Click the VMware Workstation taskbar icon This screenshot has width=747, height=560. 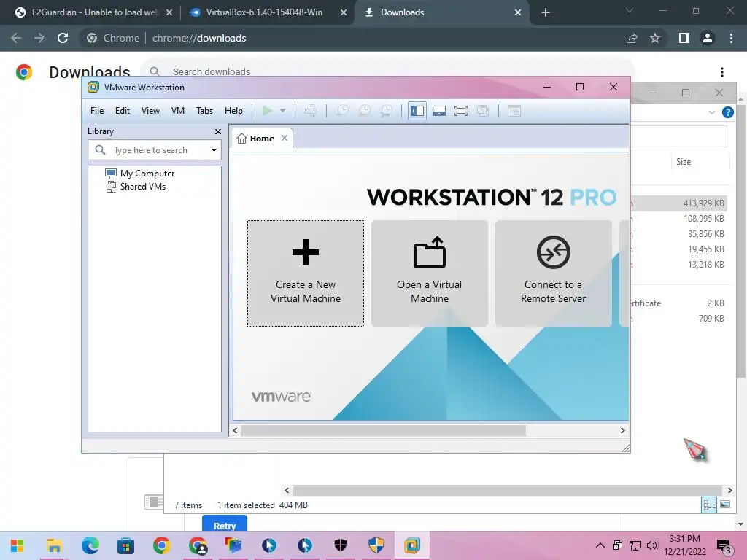[x=412, y=545]
